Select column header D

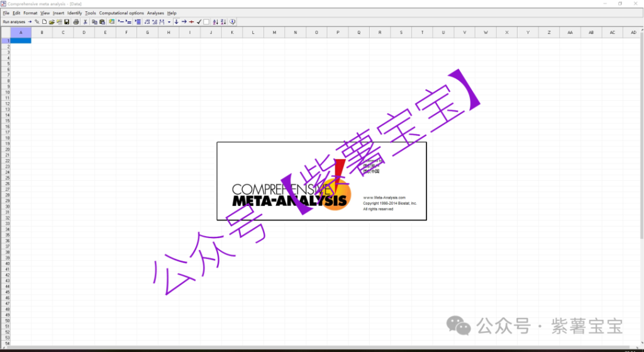(84, 32)
